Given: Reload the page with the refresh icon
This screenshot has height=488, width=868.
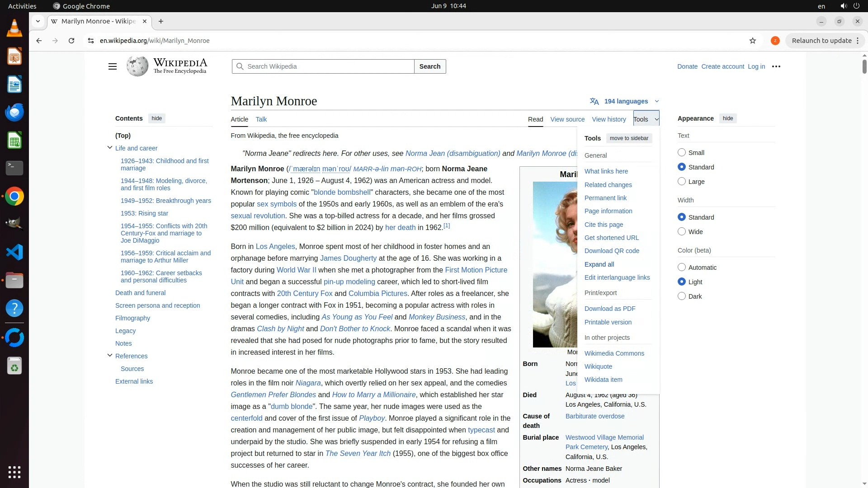Looking at the screenshot, I should 71,41.
